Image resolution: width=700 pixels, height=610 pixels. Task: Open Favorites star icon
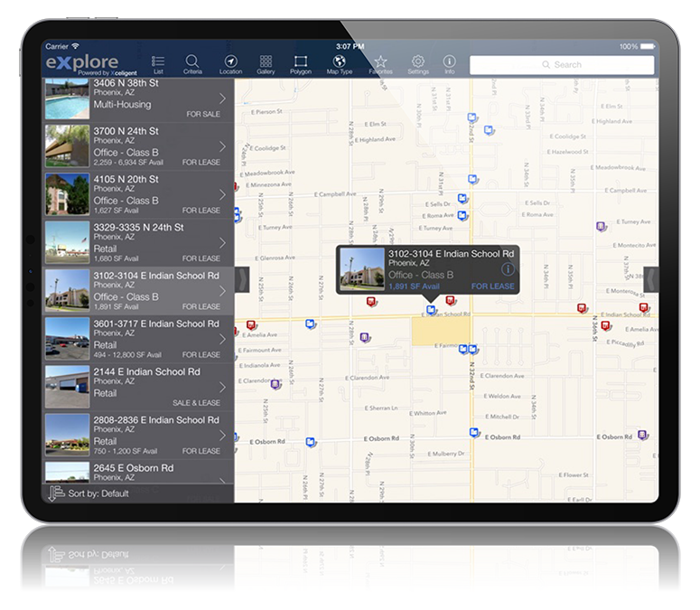coord(380,63)
